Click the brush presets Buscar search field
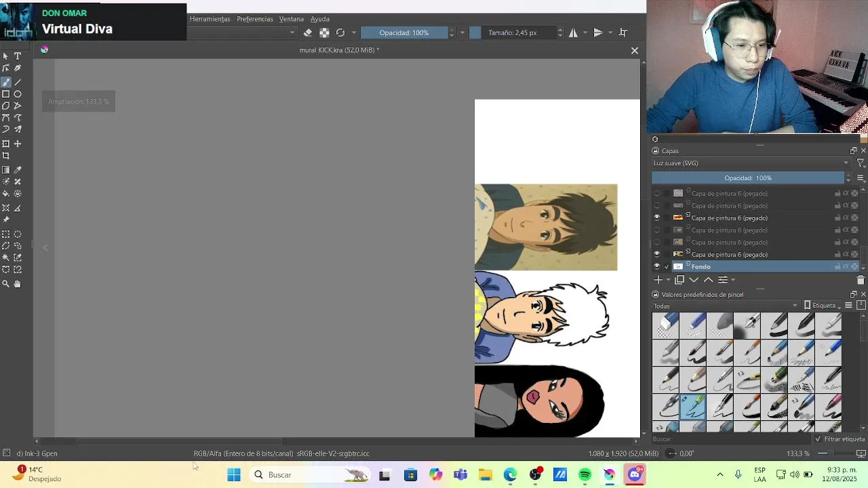The height and width of the screenshot is (488, 868). [731, 439]
